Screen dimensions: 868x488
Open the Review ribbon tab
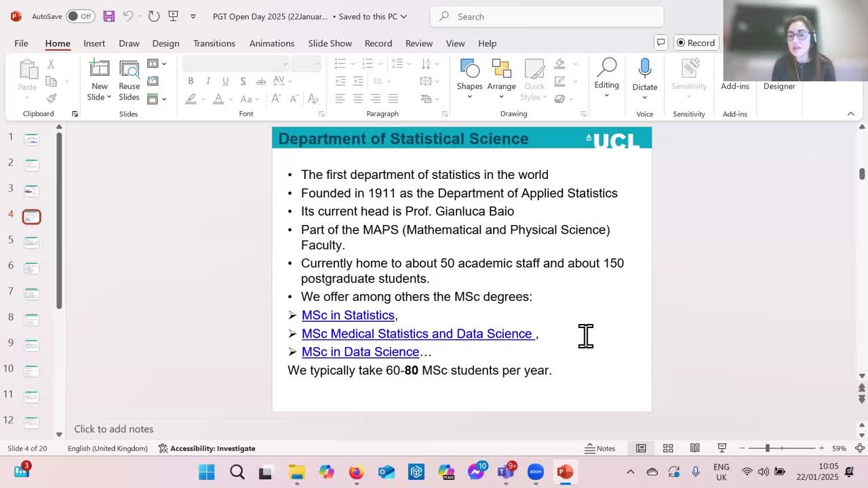[418, 43]
